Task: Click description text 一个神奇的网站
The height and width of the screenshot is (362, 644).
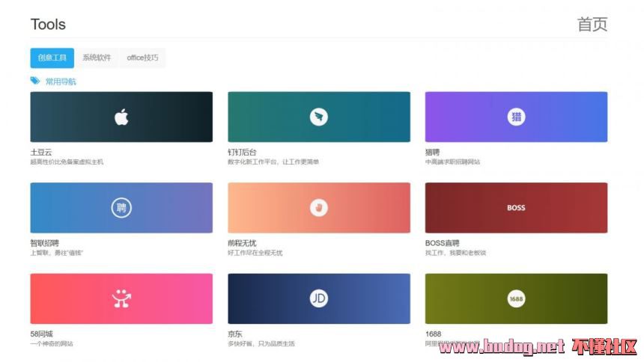Action: 52,344
